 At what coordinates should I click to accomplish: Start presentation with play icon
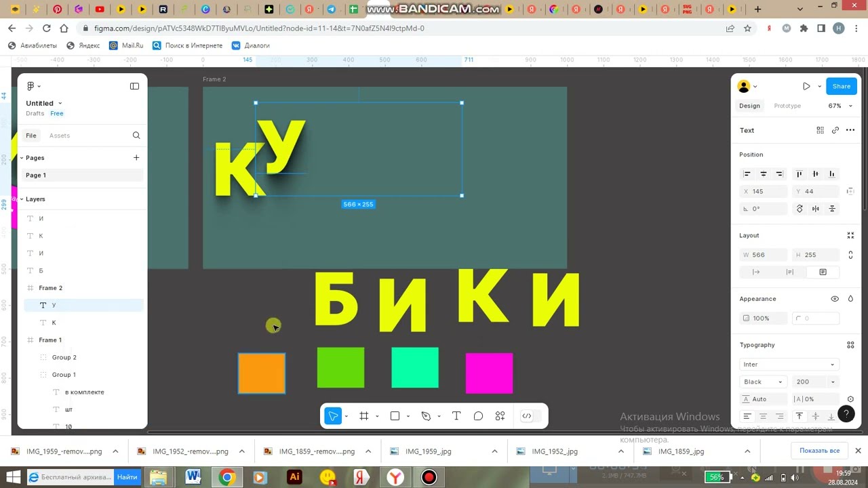(806, 86)
